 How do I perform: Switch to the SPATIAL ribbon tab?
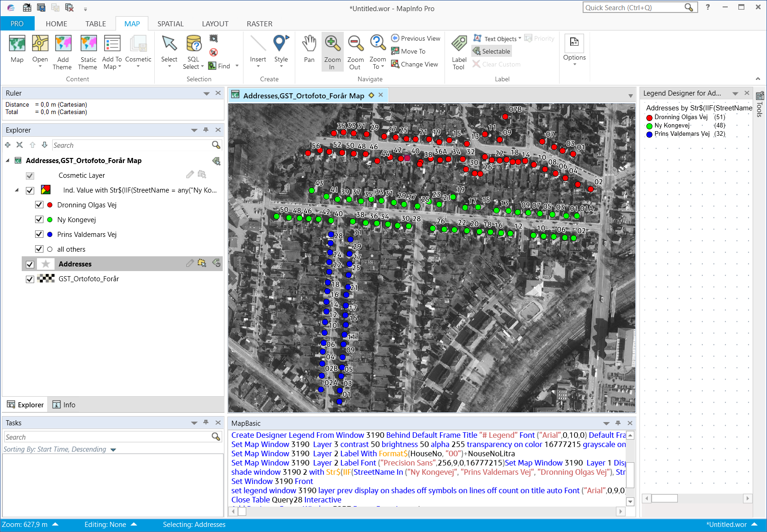170,24
